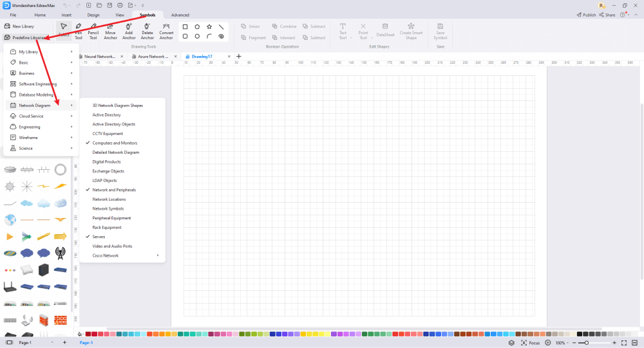Uncheck Network and Peripherals library

pos(114,190)
